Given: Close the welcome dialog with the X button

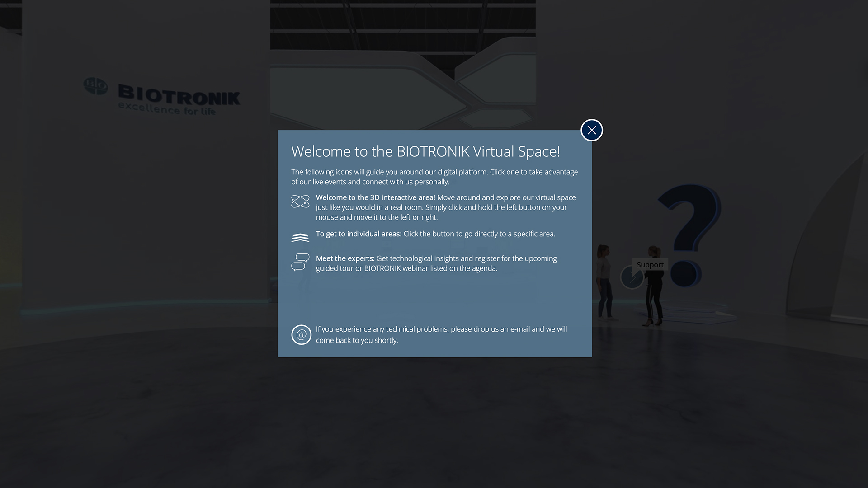Looking at the screenshot, I should click(x=591, y=130).
